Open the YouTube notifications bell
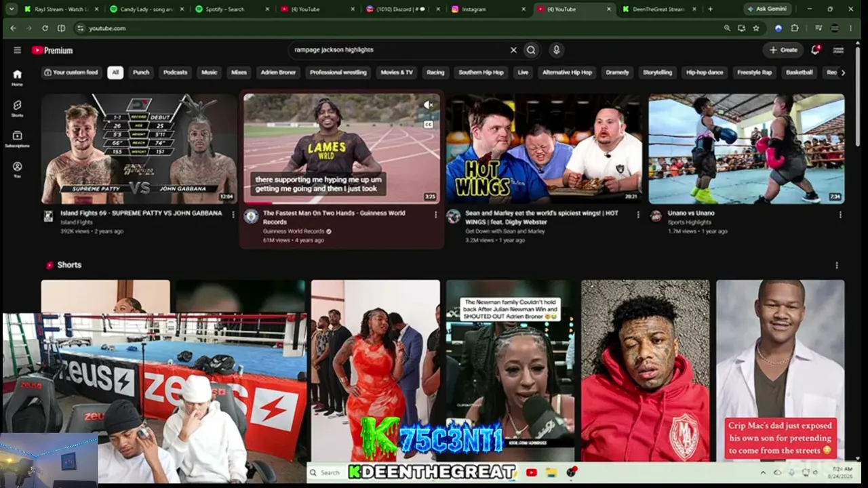Screen dimensions: 868x488 (x=816, y=49)
